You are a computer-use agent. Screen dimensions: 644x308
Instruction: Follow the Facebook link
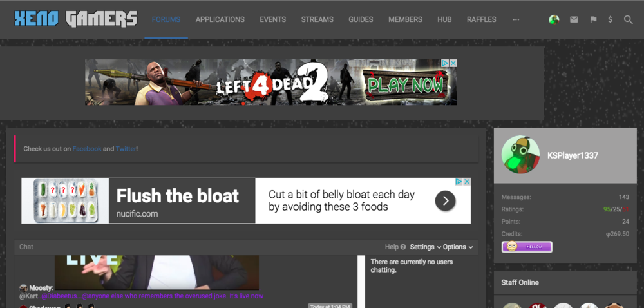(x=87, y=149)
